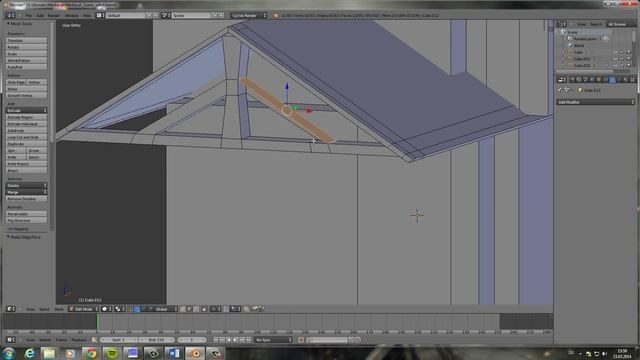Select Cube.002 in the outliner
Image resolution: width=640 pixels, height=360 pixels.
coord(581,65)
